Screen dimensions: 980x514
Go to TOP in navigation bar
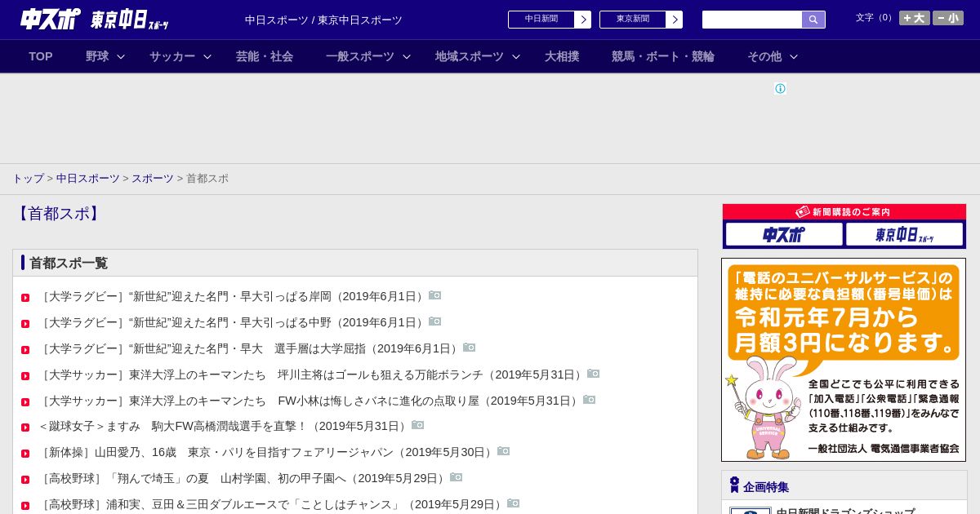tap(41, 56)
